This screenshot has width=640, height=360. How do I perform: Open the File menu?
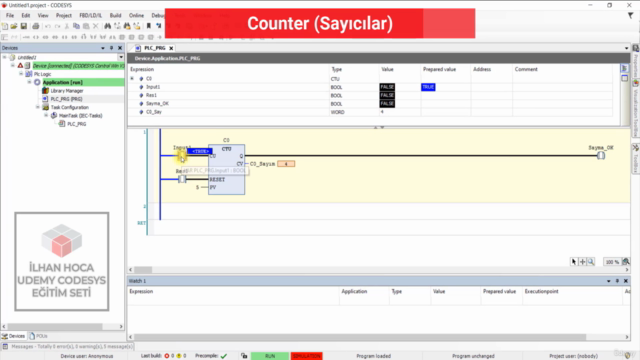click(10, 16)
